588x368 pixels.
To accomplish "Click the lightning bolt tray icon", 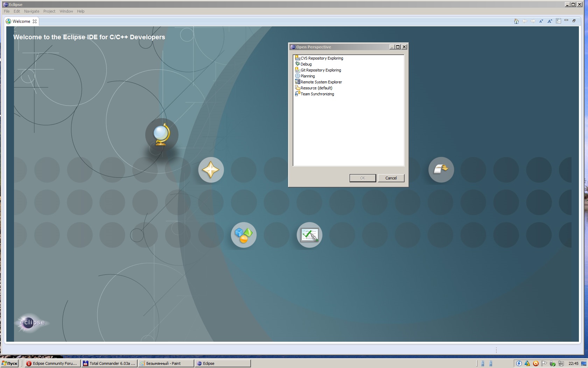I will click(519, 363).
